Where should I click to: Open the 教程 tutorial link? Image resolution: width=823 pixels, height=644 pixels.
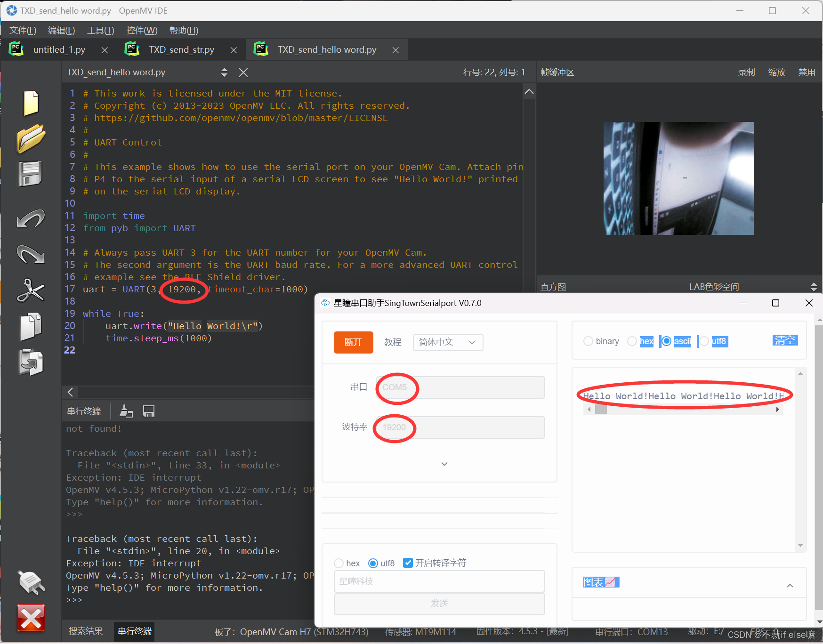(393, 342)
